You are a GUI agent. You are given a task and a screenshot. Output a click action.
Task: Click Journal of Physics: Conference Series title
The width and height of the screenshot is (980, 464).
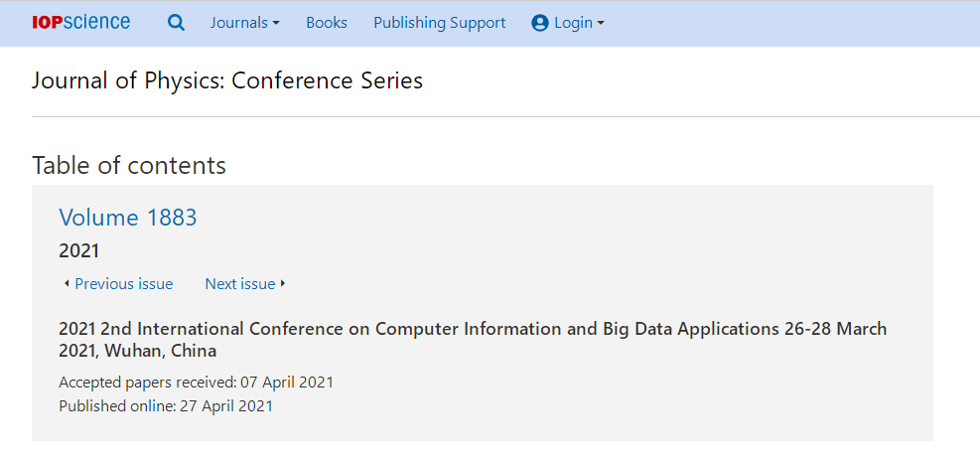coord(227,80)
